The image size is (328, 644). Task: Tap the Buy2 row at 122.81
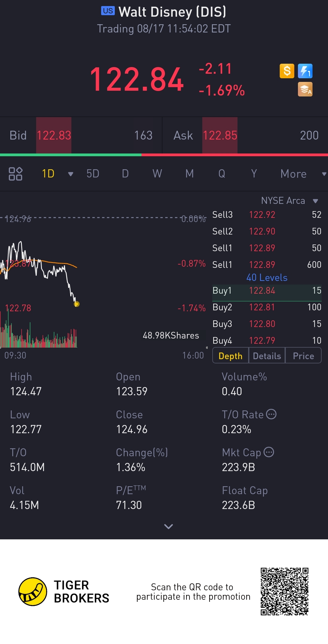(267, 307)
